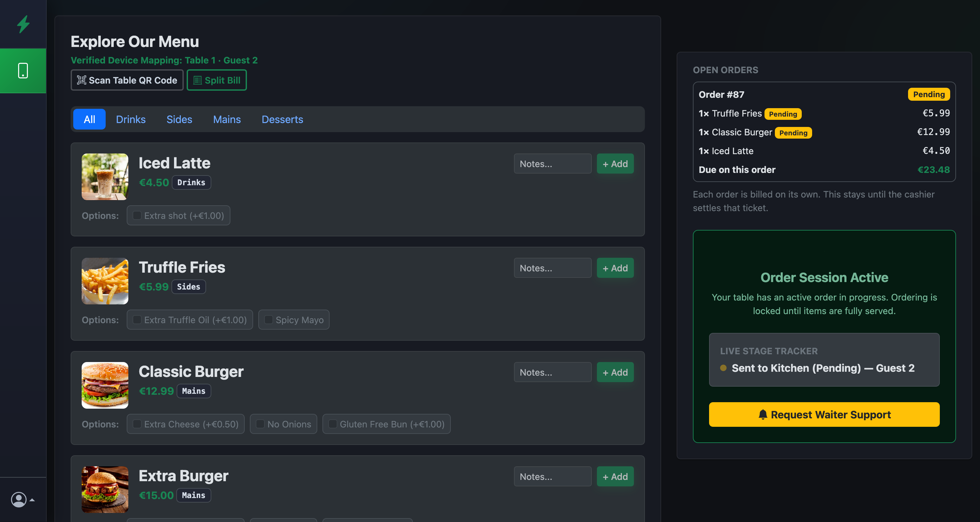The width and height of the screenshot is (980, 522).
Task: Click the Extra Burger photo thumbnail
Action: [105, 489]
